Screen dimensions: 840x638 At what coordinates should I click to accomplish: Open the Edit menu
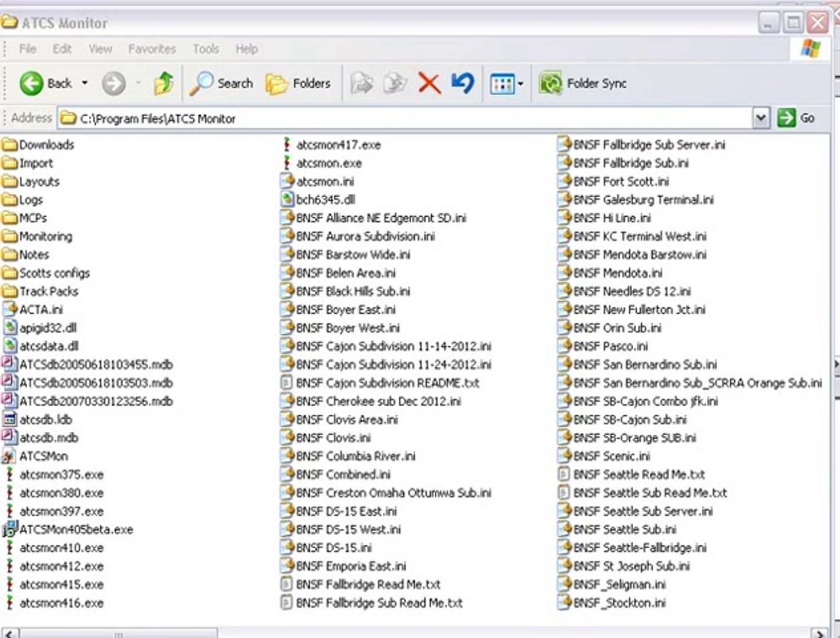pos(62,49)
